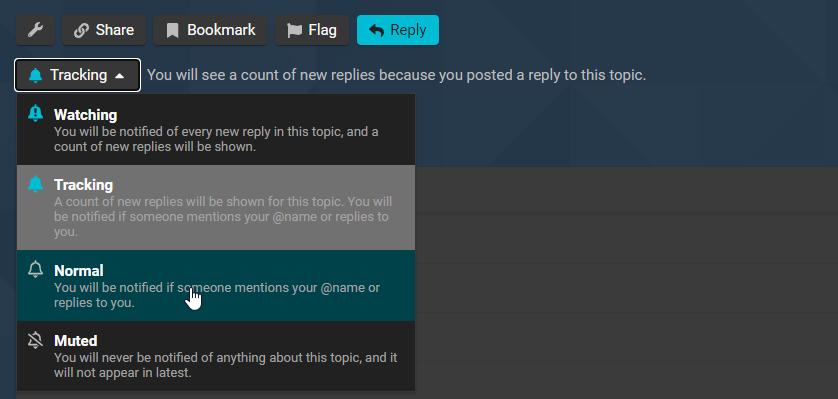
Task: Bookmark this topic
Action: coord(210,30)
